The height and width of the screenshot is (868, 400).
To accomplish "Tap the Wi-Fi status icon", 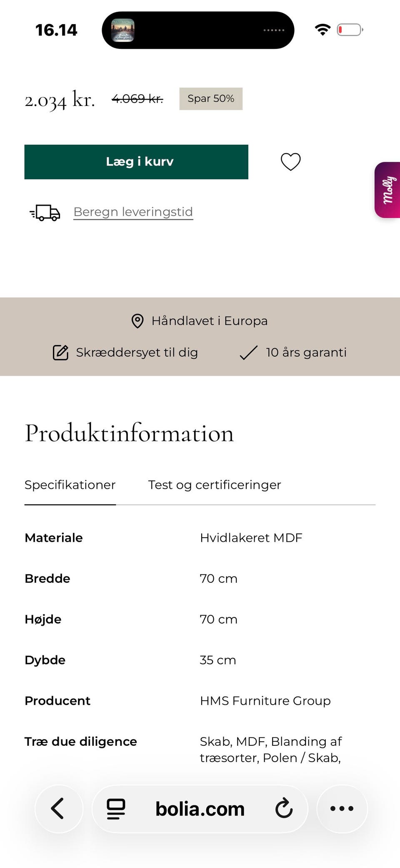I will 322,30.
